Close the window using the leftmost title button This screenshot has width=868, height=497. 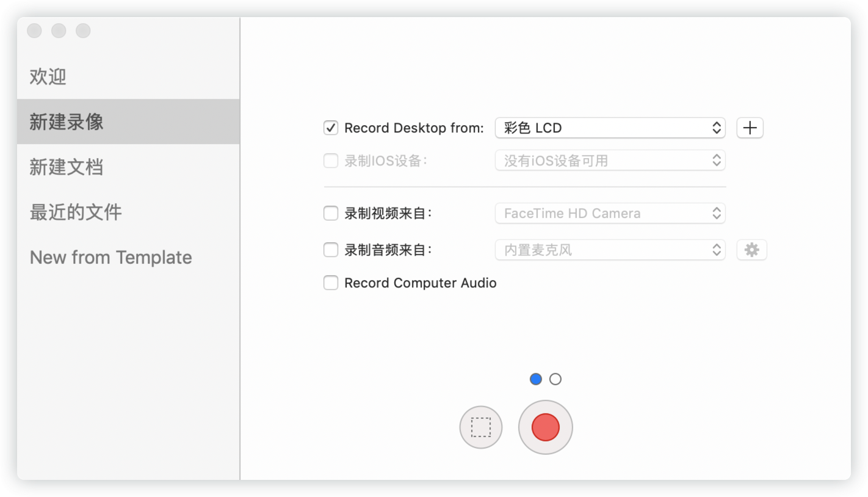[35, 31]
